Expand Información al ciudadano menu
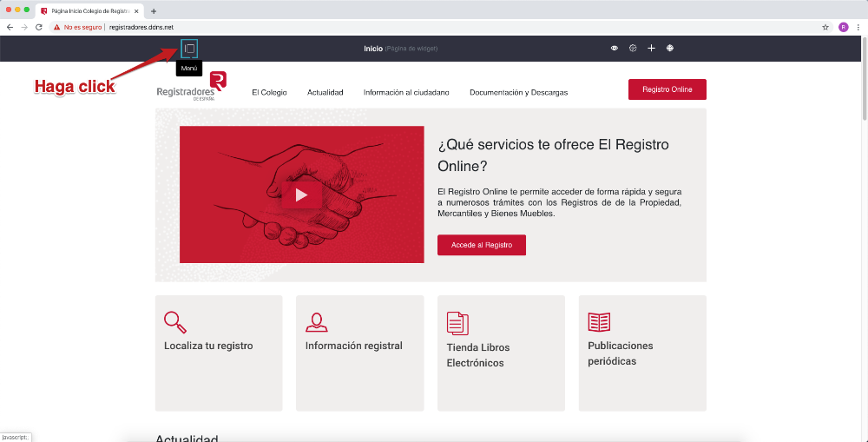 (406, 92)
